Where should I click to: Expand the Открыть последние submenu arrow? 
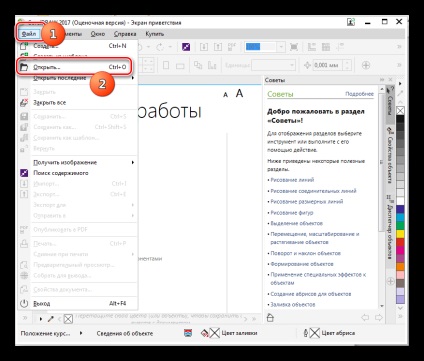(x=133, y=78)
